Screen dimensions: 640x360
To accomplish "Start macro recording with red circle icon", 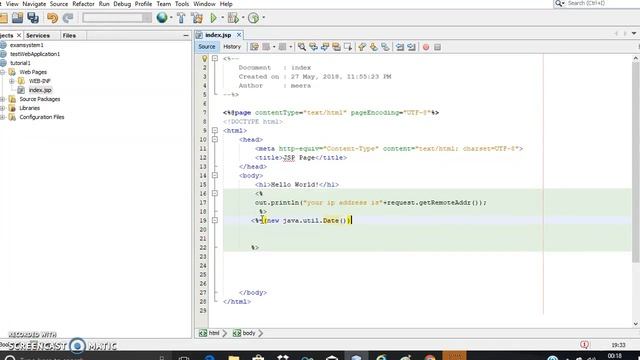I will [x=426, y=47].
